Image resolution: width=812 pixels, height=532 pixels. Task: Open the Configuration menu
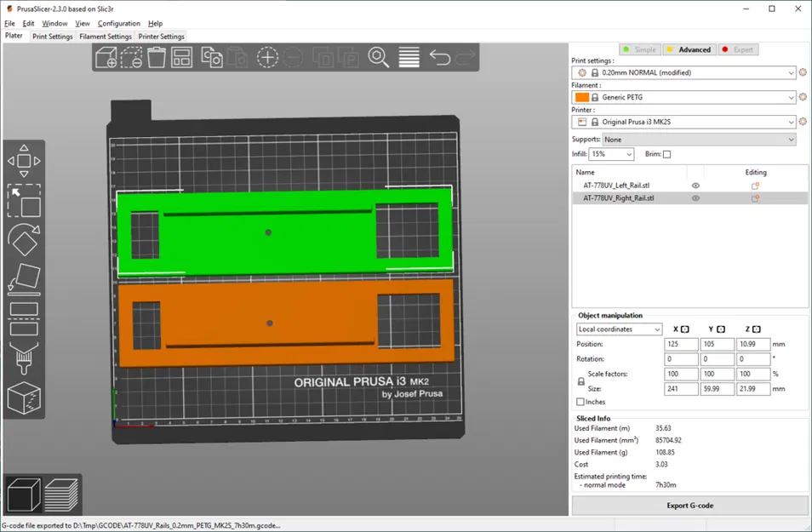pos(118,24)
